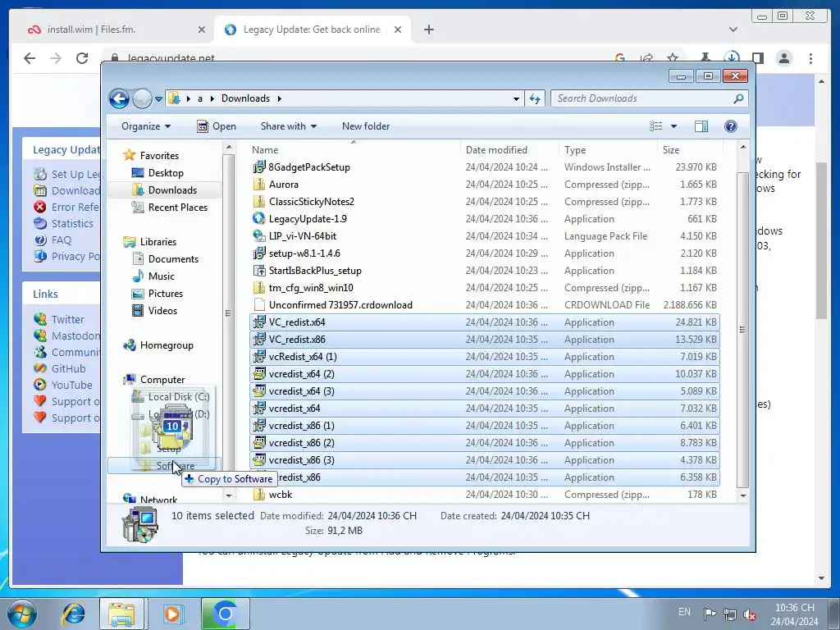Select setup-w8.1-1.4.6 application icon
840x630 pixels.
[259, 253]
